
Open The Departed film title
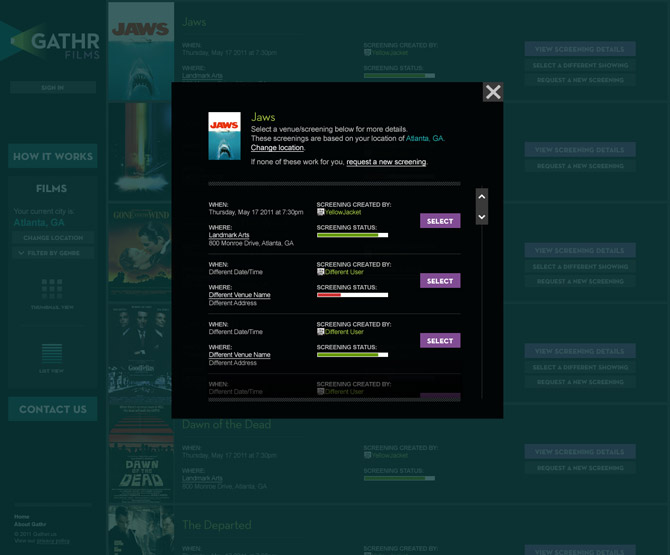[217, 525]
